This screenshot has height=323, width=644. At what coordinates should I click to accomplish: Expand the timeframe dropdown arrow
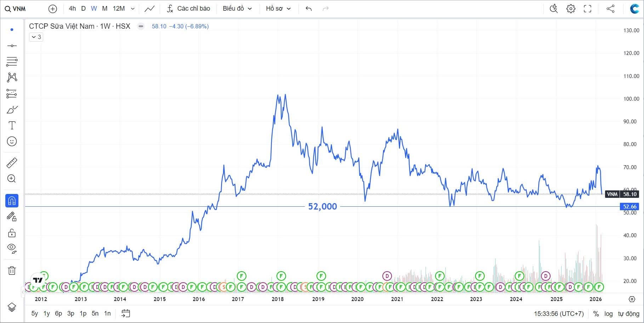133,9
